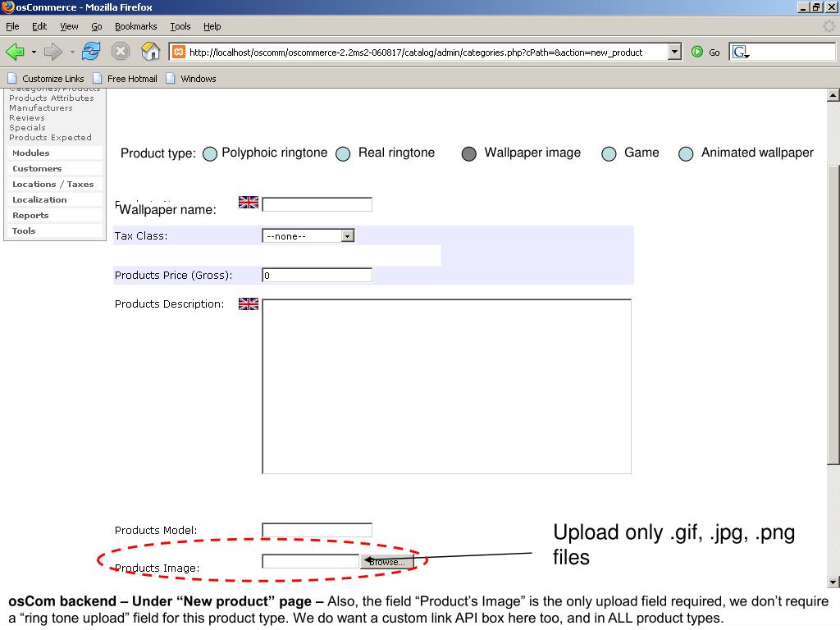Open Specials sidebar link

(x=27, y=127)
